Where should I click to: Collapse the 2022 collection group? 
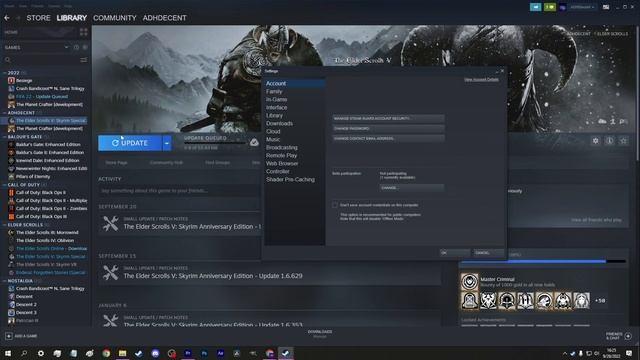5,73
